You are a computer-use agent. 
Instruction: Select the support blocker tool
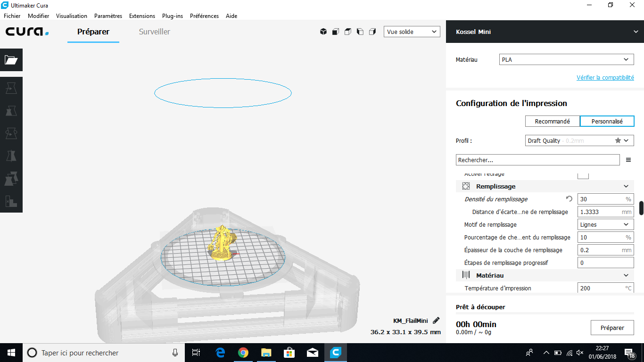pos(11,201)
